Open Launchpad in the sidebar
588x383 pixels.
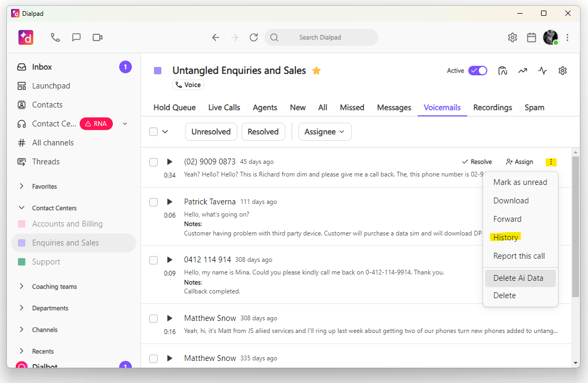(74, 86)
